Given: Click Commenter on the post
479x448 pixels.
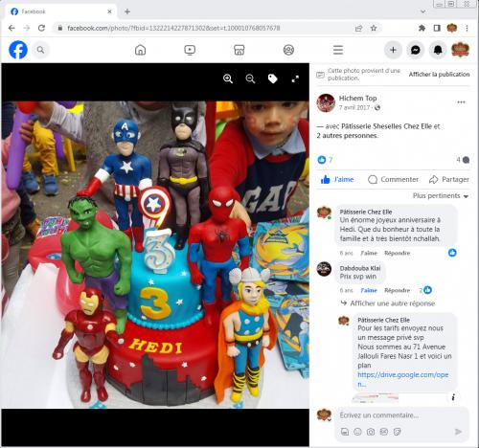Looking at the screenshot, I should [393, 179].
